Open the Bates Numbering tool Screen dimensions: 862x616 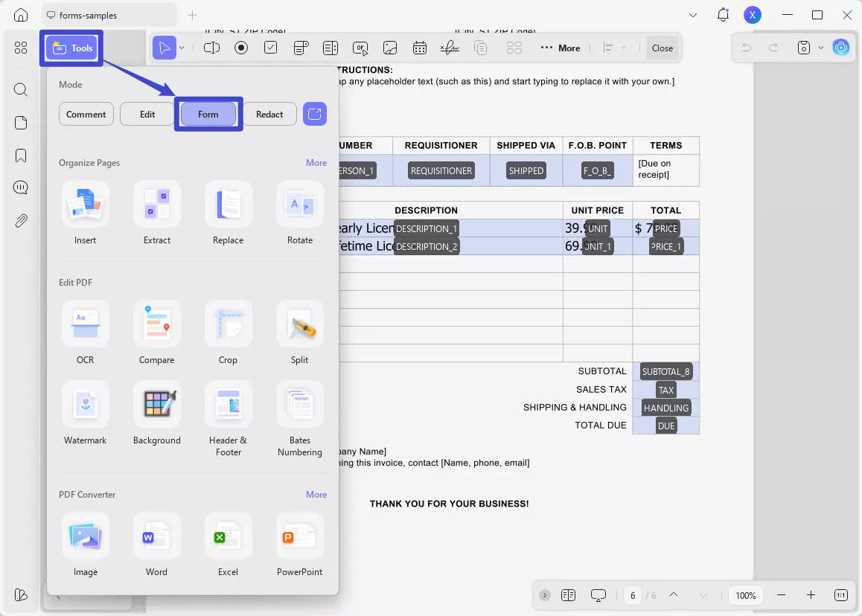tap(299, 420)
